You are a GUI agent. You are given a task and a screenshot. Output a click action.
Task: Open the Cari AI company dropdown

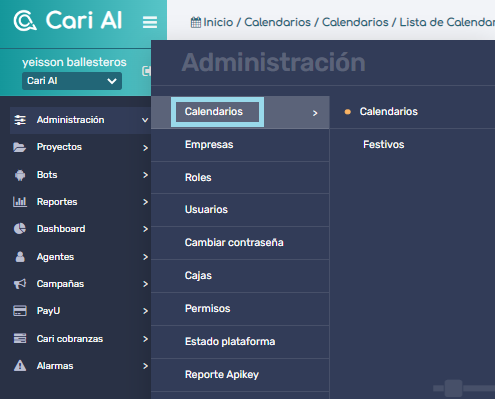[72, 81]
